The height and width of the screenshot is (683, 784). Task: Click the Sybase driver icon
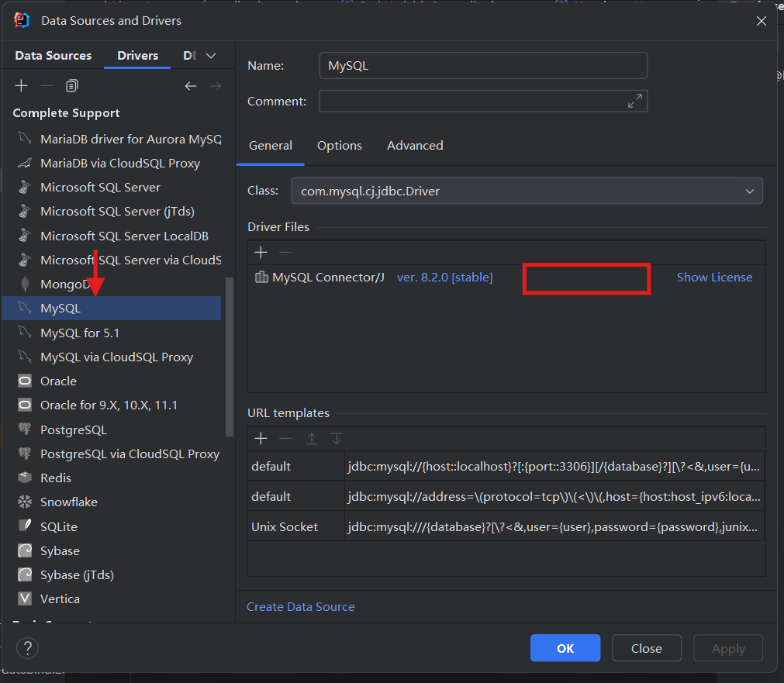(x=25, y=550)
